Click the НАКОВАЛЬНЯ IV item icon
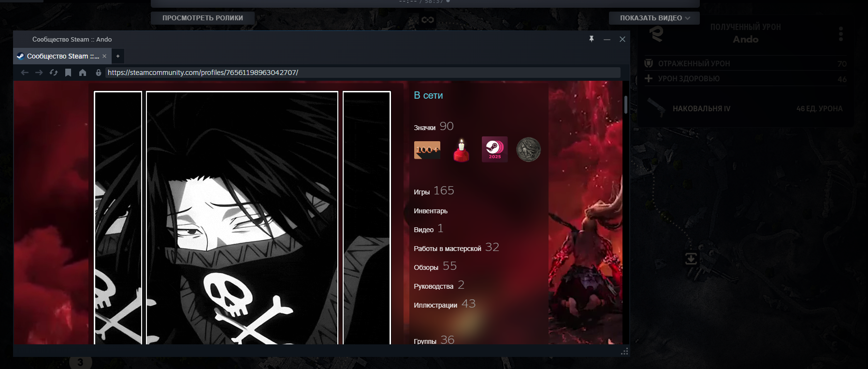868x369 pixels. click(657, 108)
